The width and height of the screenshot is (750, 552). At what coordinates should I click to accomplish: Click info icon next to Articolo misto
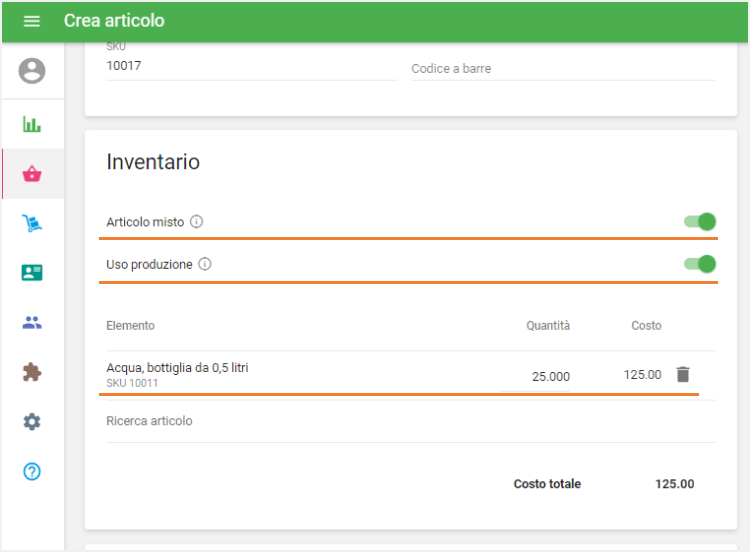click(x=197, y=221)
